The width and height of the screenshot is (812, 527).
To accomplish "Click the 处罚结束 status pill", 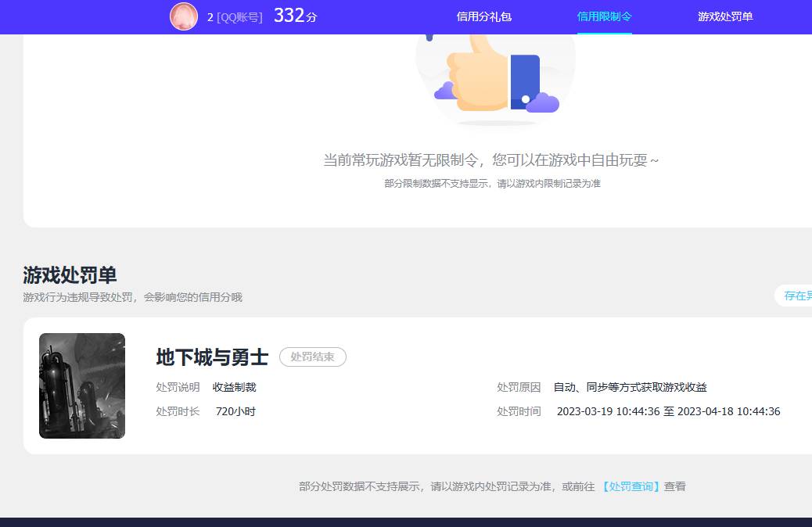I will coord(312,357).
